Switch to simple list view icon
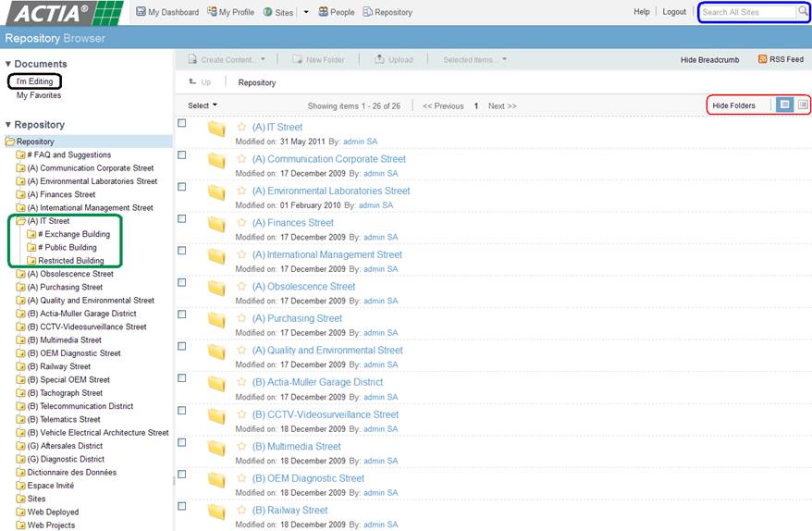Screen dimensions: 812x531 [x=784, y=105]
